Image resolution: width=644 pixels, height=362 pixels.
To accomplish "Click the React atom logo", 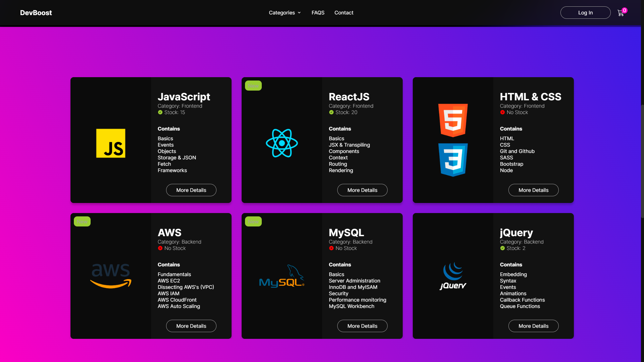I will (x=282, y=143).
